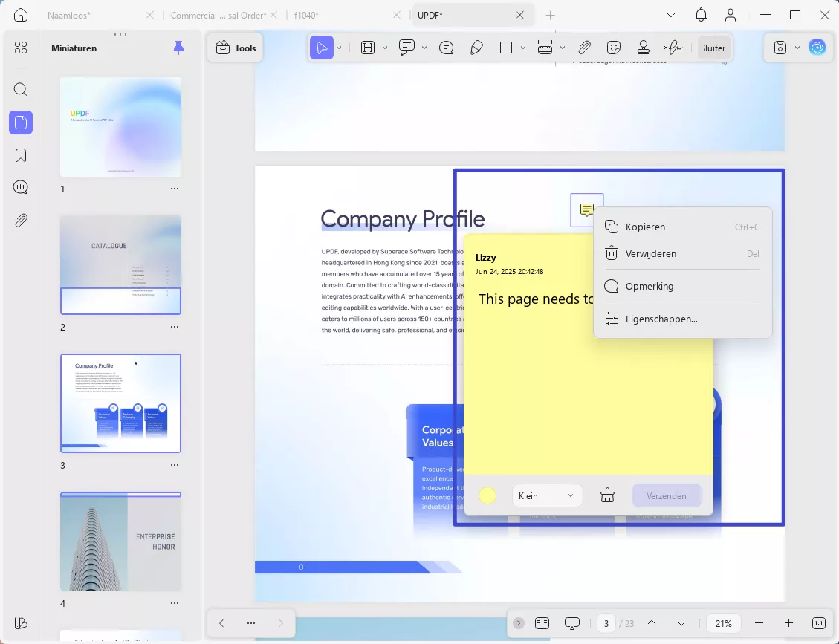Launch the UPDF AI assistant icon

[x=817, y=48]
